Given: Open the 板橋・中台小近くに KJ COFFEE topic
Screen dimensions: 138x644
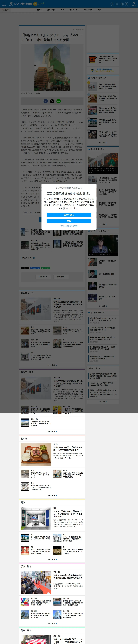Looking at the screenshot, I should pyautogui.click(x=103, y=358).
